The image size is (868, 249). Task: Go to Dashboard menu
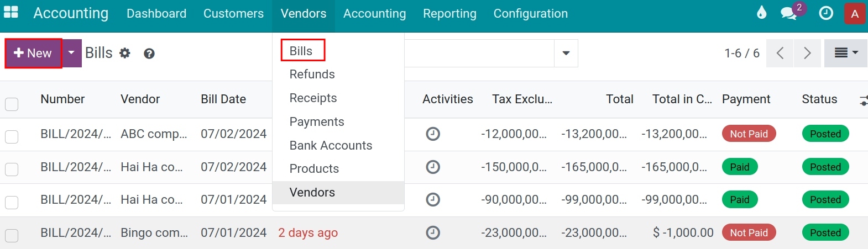click(x=156, y=13)
